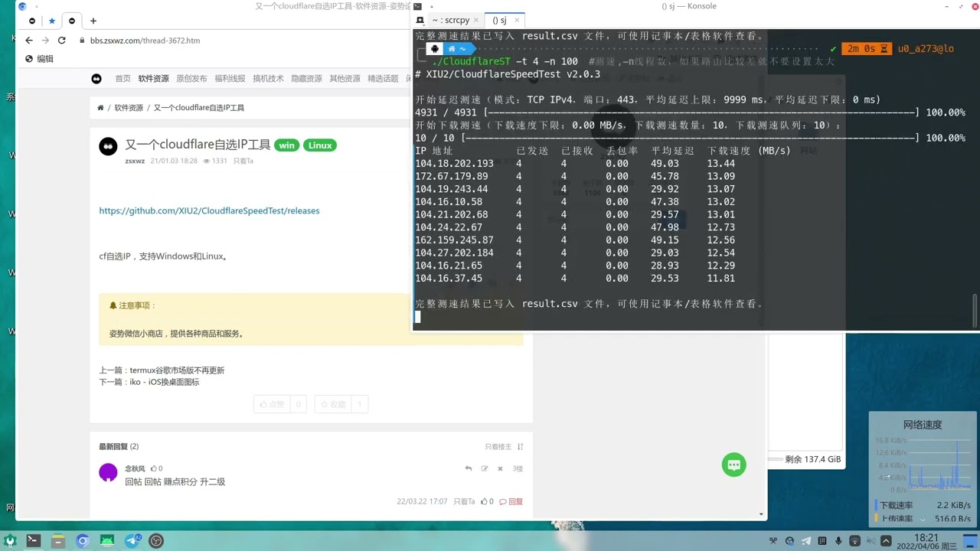Image resolution: width=980 pixels, height=551 pixels.
Task: Open the application launcher in taskbar
Action: coord(10,540)
